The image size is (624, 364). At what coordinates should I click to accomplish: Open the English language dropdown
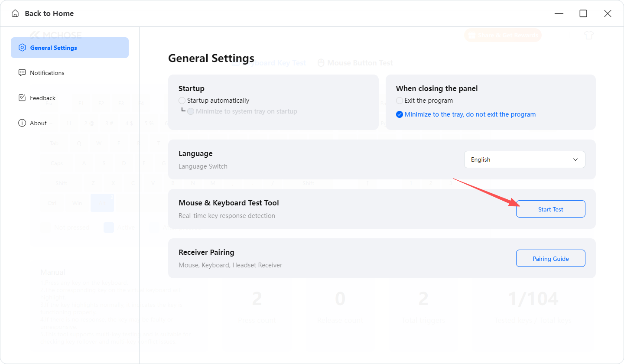[x=524, y=159]
